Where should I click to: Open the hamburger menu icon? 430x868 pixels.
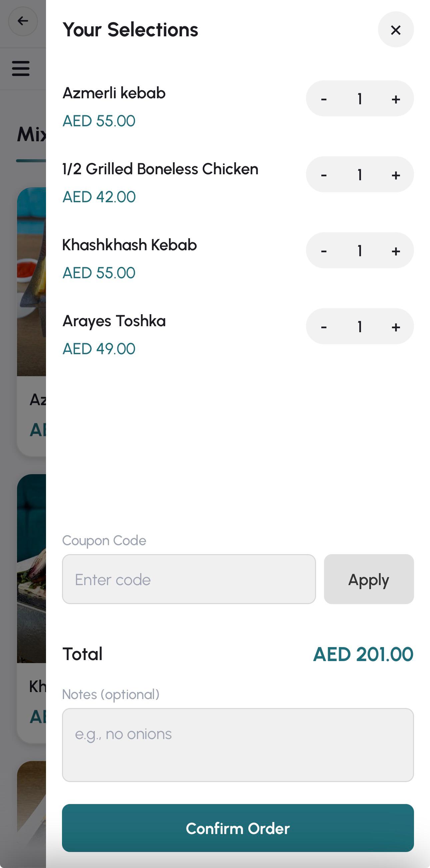point(21,68)
